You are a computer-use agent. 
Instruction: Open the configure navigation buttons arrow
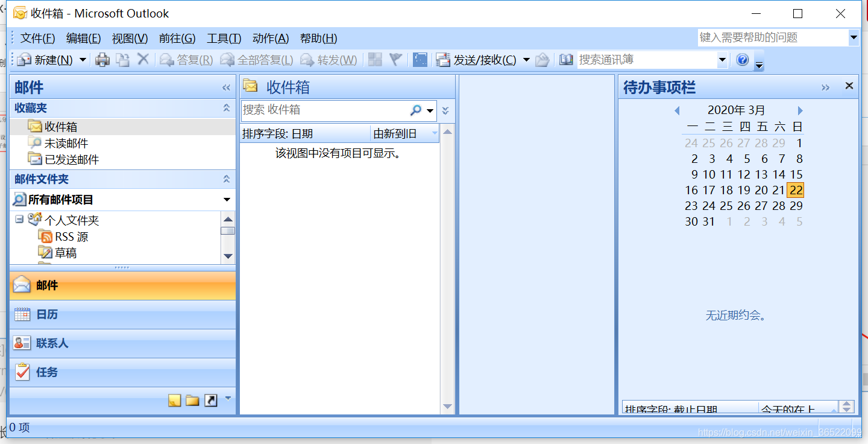[227, 398]
